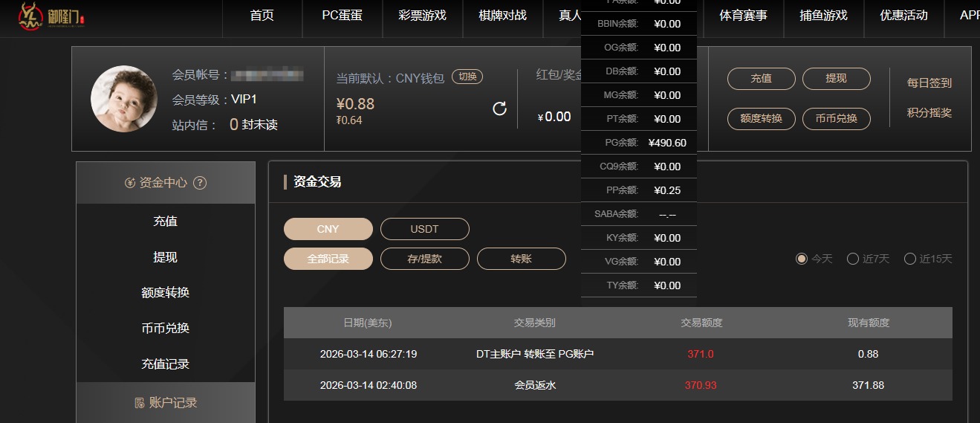
Task: Filter by 转账 records
Action: click(x=522, y=259)
